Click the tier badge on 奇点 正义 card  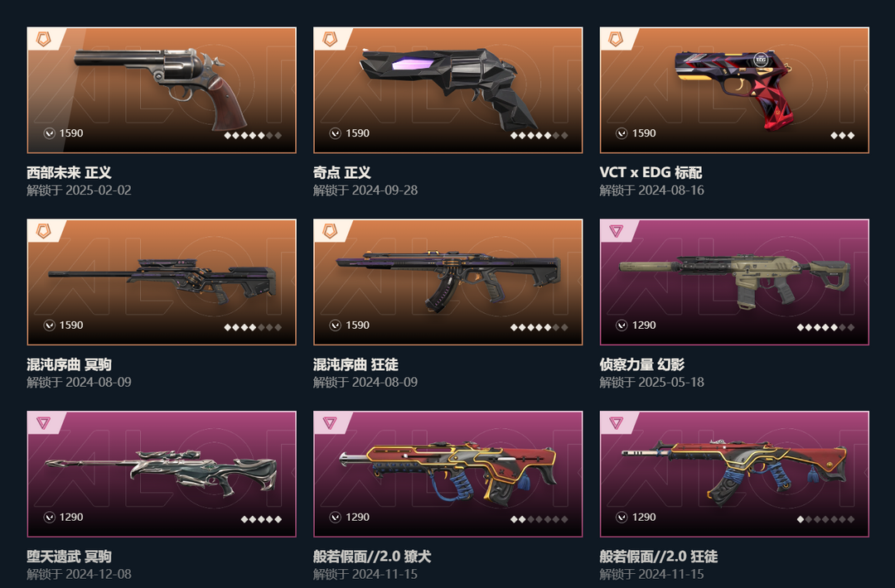coord(330,39)
